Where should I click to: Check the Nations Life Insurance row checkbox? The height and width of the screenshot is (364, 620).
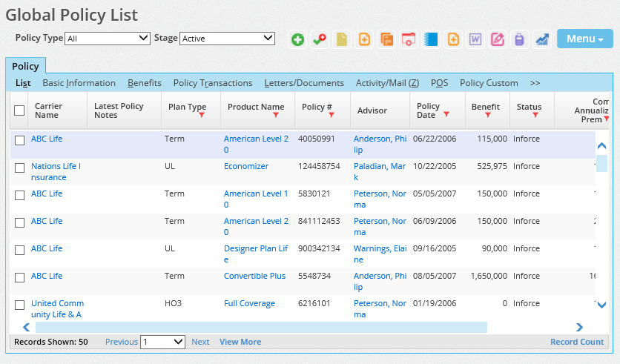click(x=20, y=168)
